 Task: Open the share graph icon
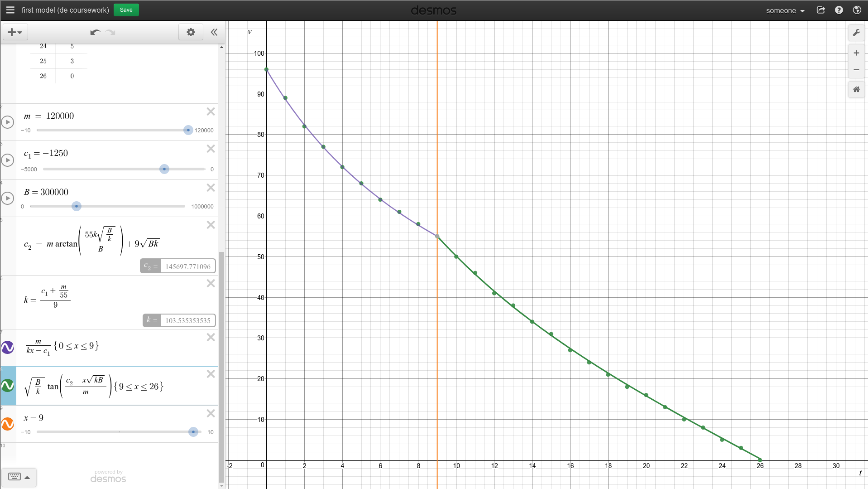[820, 10]
